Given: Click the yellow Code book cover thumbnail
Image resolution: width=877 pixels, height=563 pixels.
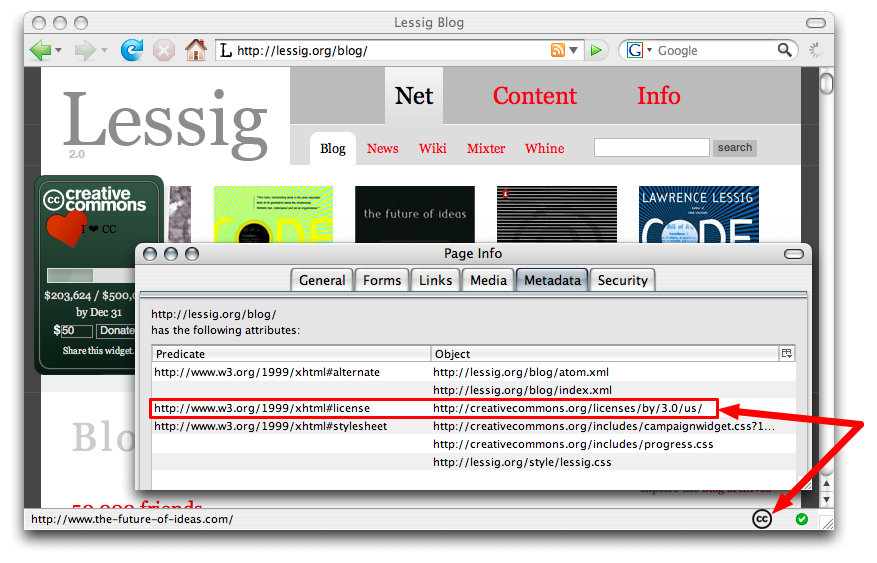Looking at the screenshot, I should 274,214.
